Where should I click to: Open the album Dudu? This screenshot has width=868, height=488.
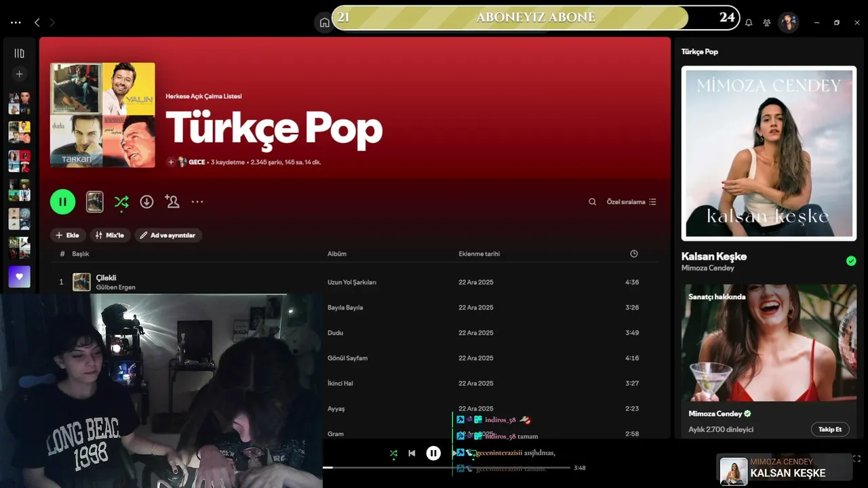click(x=335, y=333)
